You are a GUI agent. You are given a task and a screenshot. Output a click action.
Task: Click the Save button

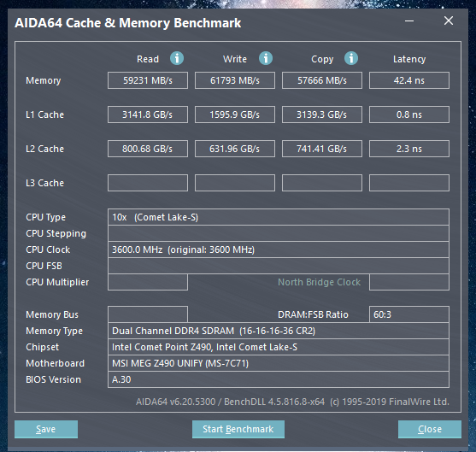[x=46, y=429]
